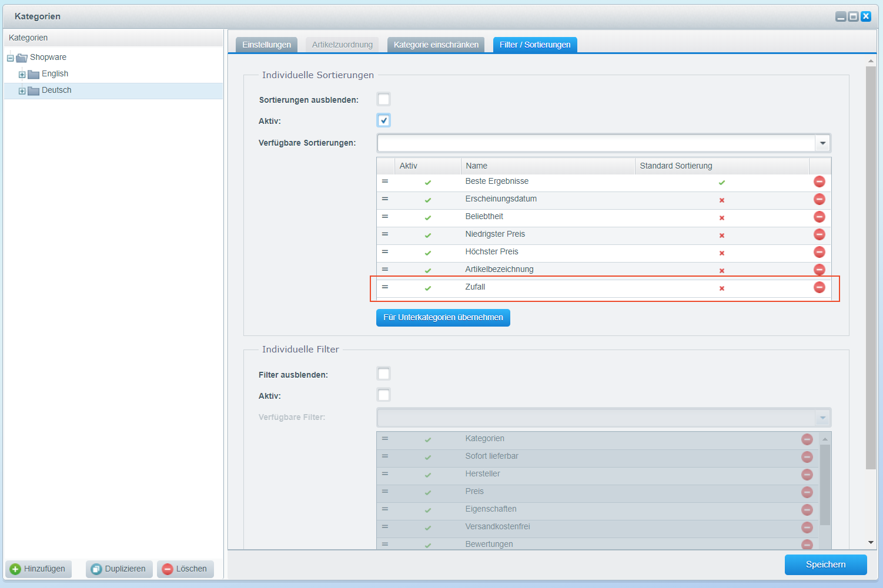Viewport: 883px width, 588px height.
Task: Click Duplizieren button
Action: 119,569
